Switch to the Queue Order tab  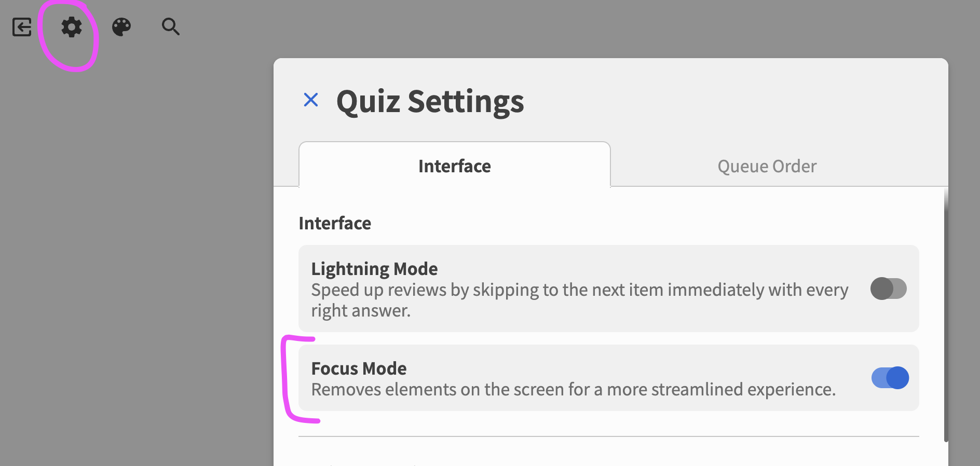click(767, 166)
